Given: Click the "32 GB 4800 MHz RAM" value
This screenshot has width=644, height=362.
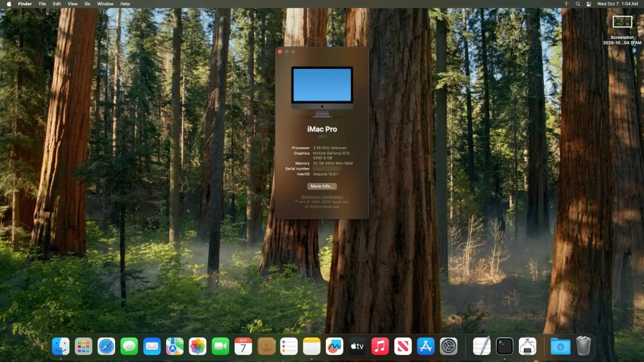Looking at the screenshot, I should [333, 163].
